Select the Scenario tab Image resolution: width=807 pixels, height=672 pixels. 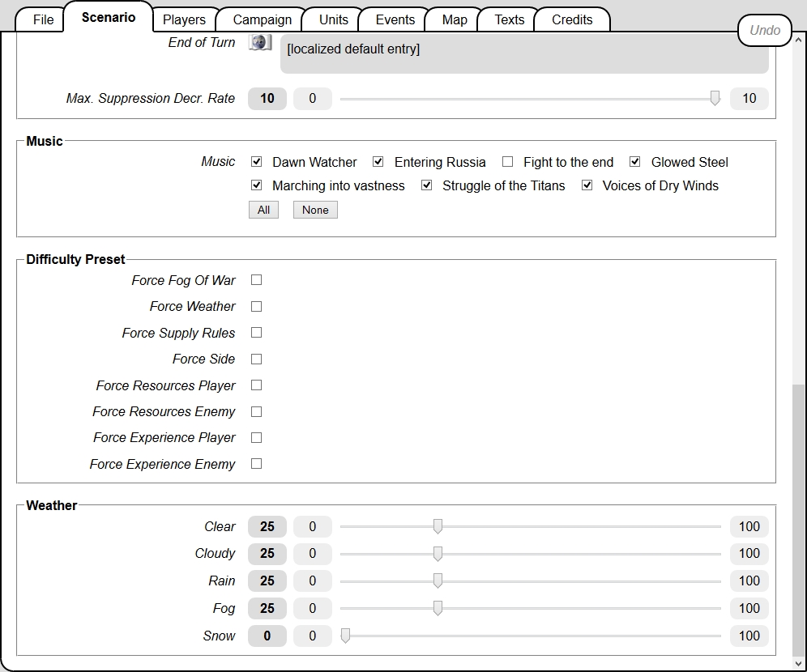point(108,18)
